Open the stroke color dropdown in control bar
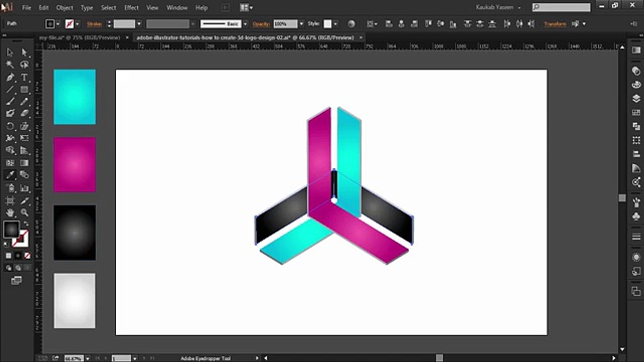 click(77, 24)
